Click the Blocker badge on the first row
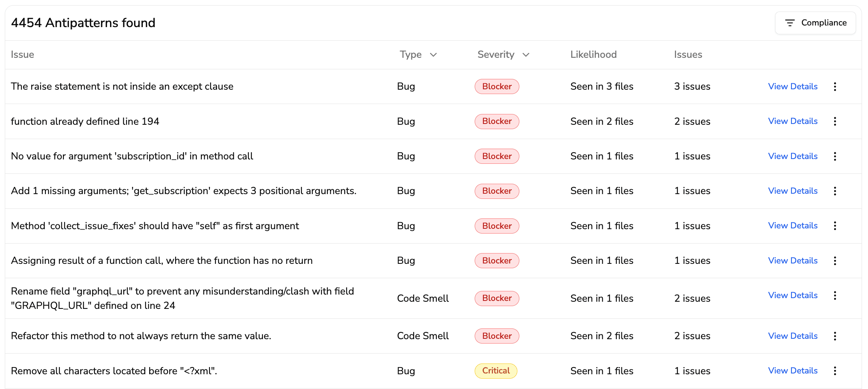This screenshot has height=389, width=868. point(497,86)
